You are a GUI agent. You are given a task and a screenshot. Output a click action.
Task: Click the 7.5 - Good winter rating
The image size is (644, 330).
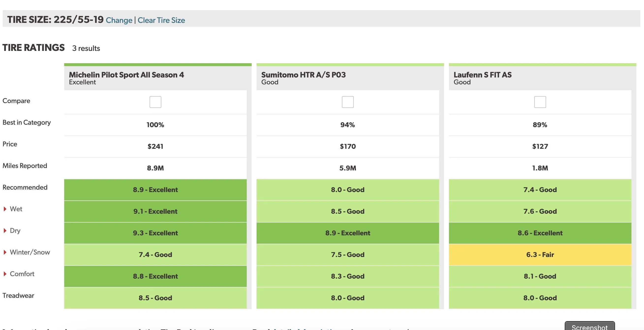(348, 255)
